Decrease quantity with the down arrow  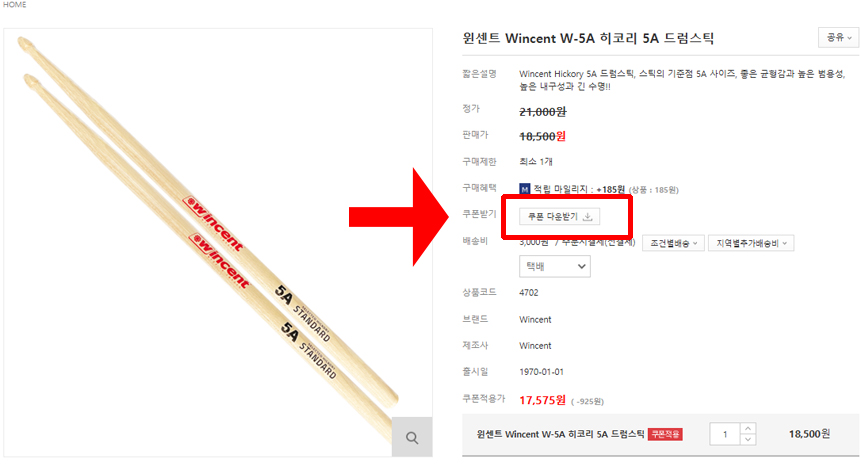click(748, 440)
